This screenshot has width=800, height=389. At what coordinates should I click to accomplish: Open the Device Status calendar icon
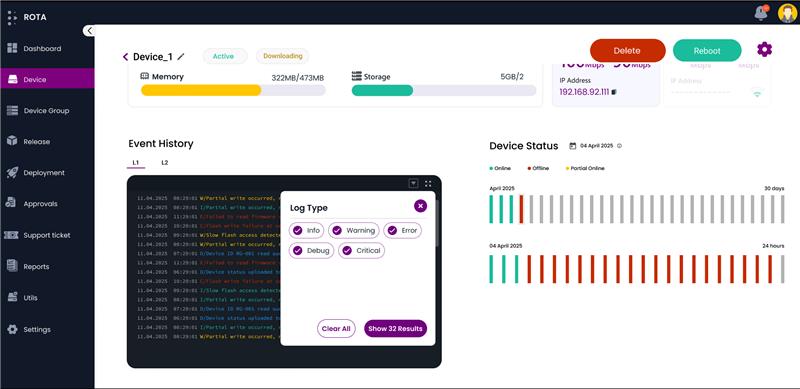point(572,146)
